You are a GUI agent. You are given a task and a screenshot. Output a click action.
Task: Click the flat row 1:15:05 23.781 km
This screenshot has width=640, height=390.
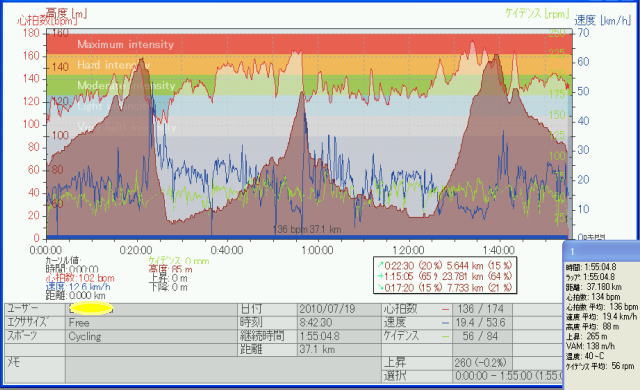(445, 276)
